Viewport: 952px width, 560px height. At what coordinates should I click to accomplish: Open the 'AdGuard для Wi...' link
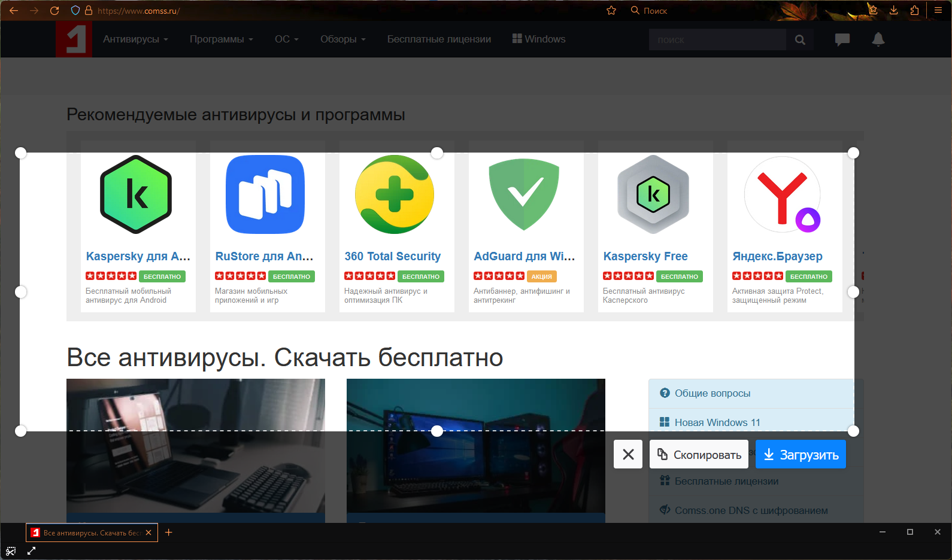point(524,256)
